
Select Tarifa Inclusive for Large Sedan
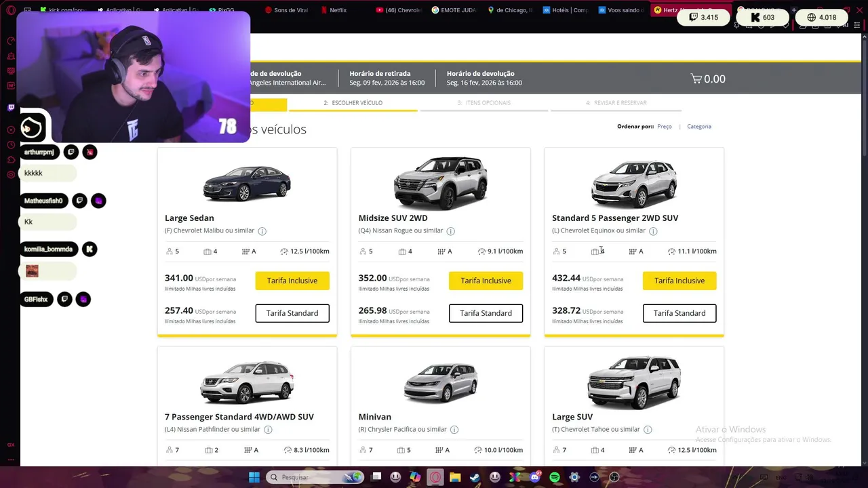coord(292,281)
